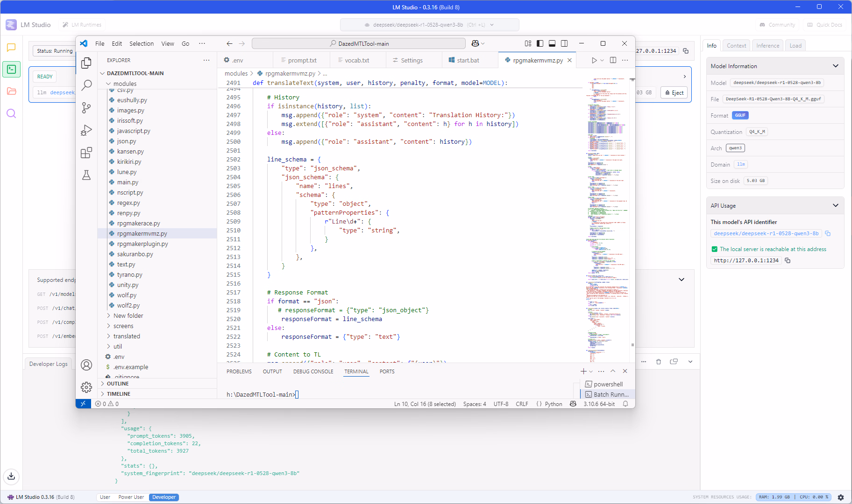The width and height of the screenshot is (852, 504).
Task: Clear the Developer Logs with trash icon
Action: click(659, 362)
